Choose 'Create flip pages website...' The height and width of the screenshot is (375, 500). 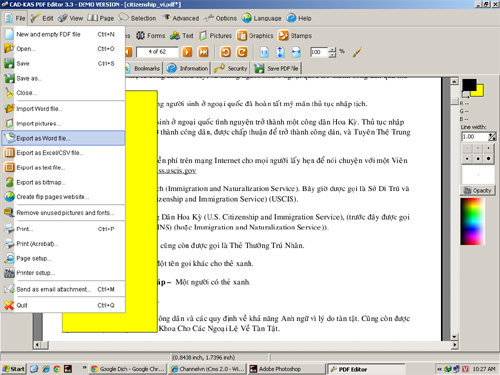tap(63, 197)
